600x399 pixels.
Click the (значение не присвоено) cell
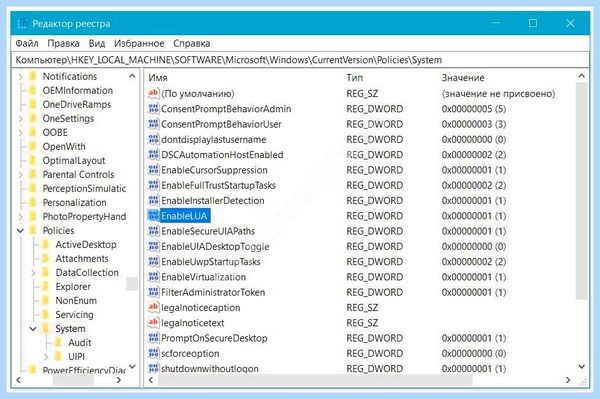pyautogui.click(x=498, y=94)
